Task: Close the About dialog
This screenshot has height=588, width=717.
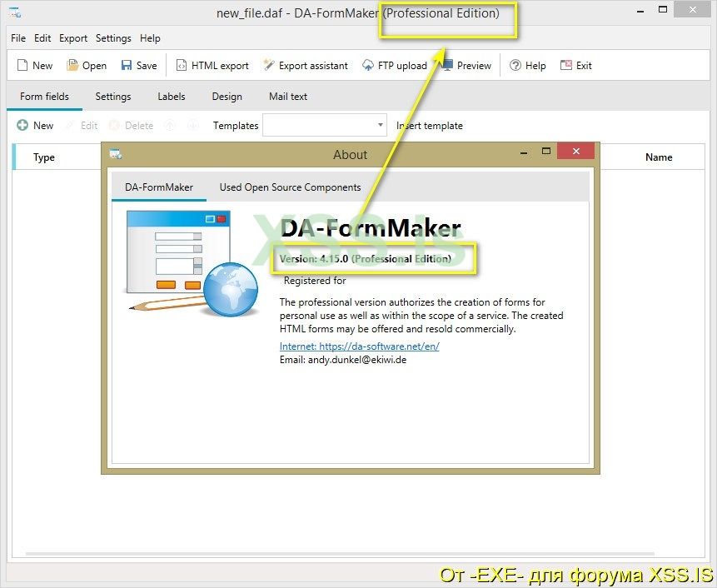Action: [x=575, y=151]
